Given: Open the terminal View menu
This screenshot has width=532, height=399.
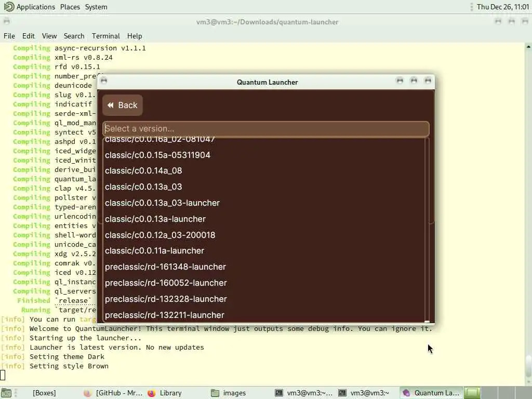Looking at the screenshot, I should tap(49, 36).
